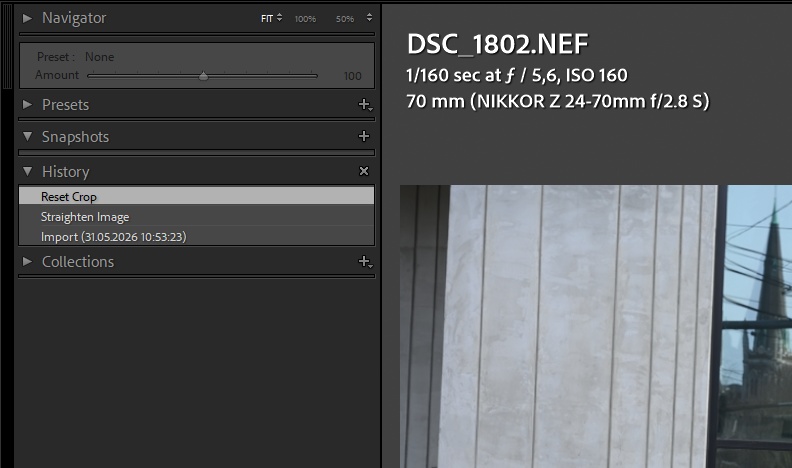Select Reset Crop history step
Screen dimensions: 792x468
(x=196, y=196)
